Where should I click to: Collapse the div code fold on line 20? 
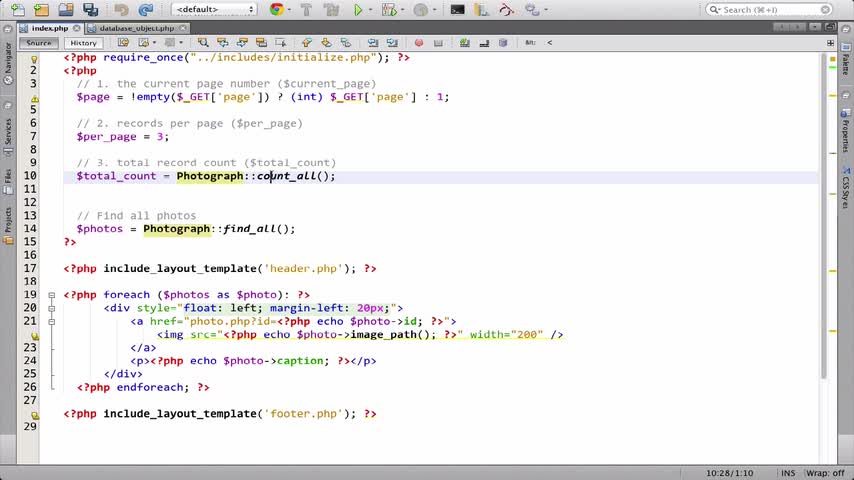coord(52,308)
